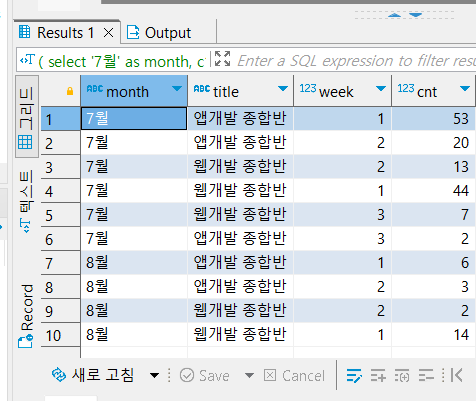
Task: Select the week cell in row 6
Action: tap(342, 238)
